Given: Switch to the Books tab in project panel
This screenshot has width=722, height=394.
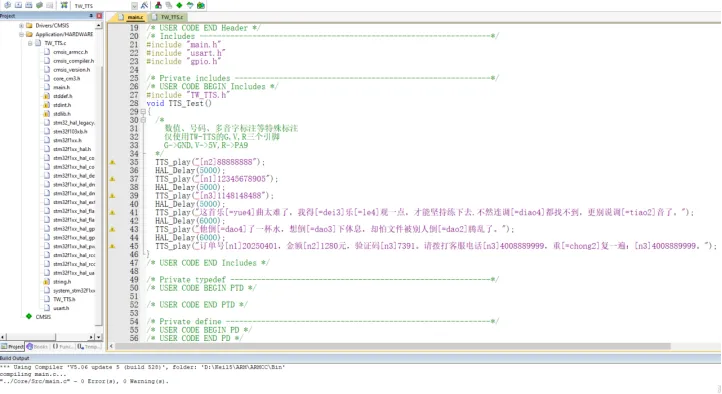Looking at the screenshot, I should pyautogui.click(x=37, y=346).
